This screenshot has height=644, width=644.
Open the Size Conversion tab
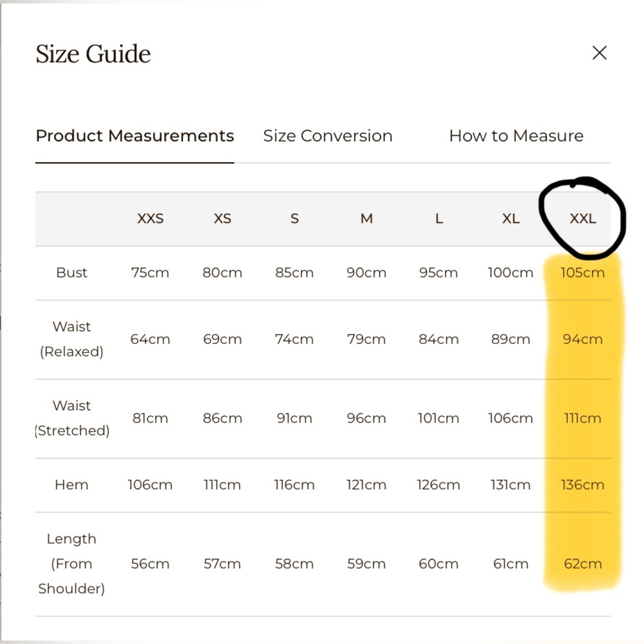tap(328, 136)
